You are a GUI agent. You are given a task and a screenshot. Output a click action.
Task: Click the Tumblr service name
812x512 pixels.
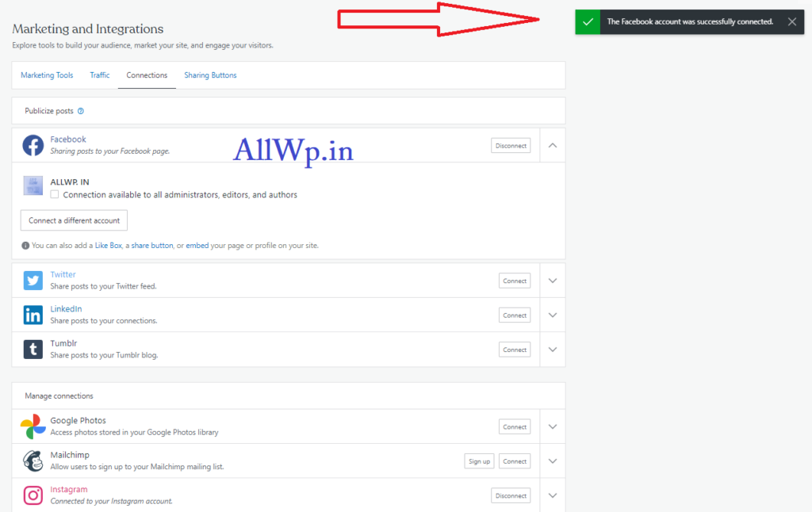coord(63,343)
